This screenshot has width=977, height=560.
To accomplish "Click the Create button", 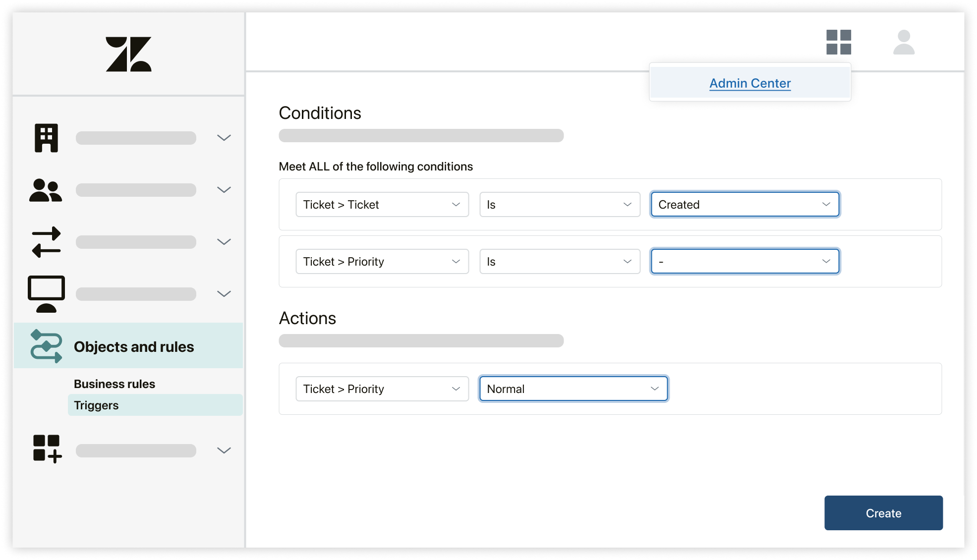I will pos(883,514).
